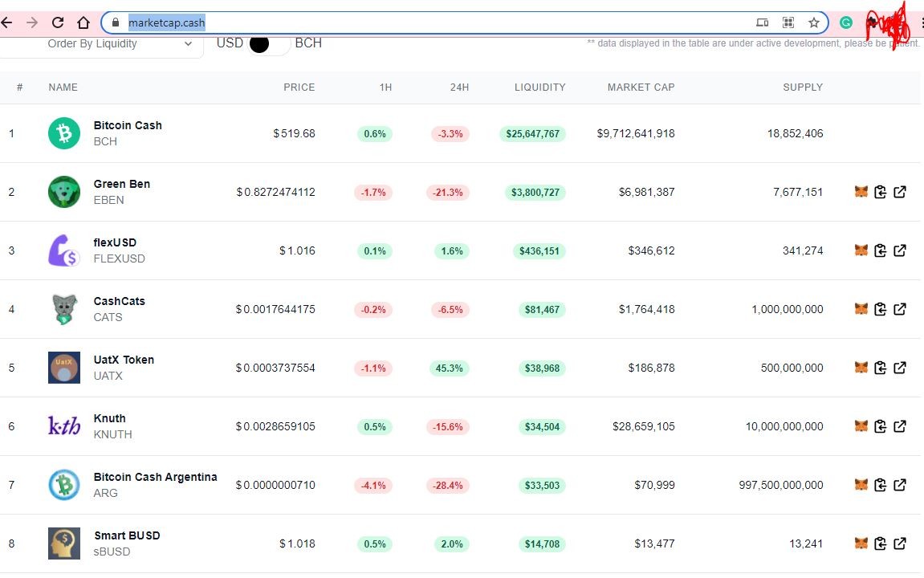The height and width of the screenshot is (578, 924).
Task: Copy the Smart BUSD contract address
Action: [x=881, y=543]
